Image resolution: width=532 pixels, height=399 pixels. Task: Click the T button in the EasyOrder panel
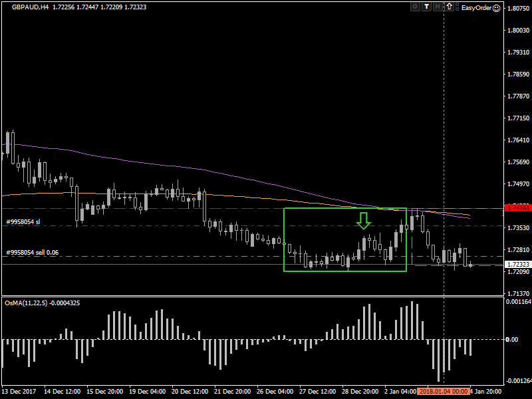(x=426, y=7)
